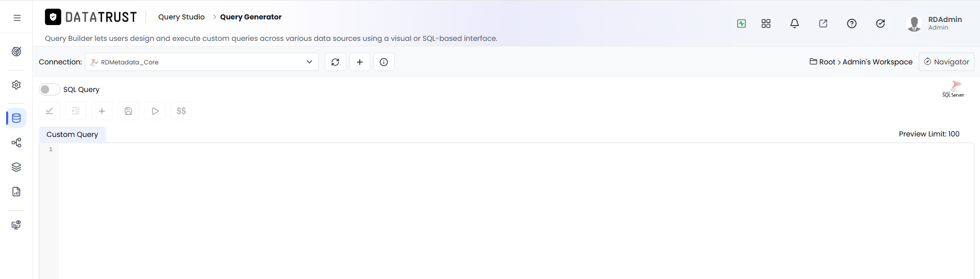Open the monitor icon in sidebar
980x279 pixels.
(x=16, y=225)
